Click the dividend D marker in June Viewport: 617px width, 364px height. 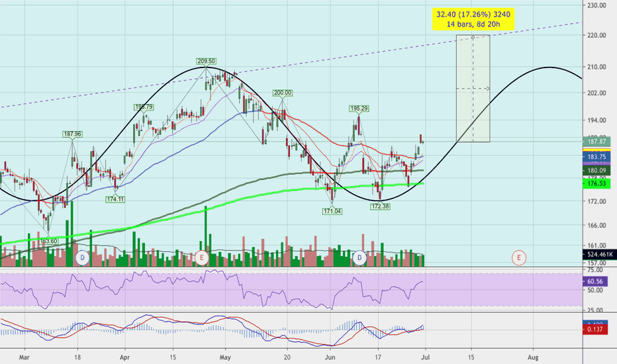[359, 258]
